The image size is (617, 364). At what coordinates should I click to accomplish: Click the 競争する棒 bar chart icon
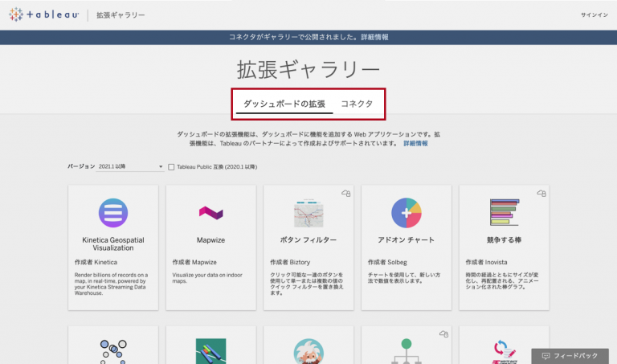tap(504, 212)
